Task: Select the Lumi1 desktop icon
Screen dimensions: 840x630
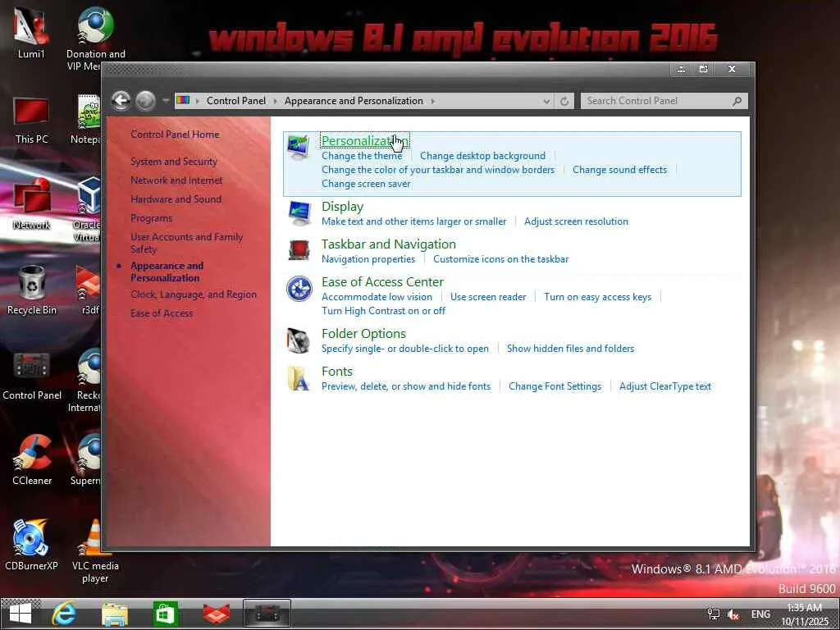Action: [31, 33]
